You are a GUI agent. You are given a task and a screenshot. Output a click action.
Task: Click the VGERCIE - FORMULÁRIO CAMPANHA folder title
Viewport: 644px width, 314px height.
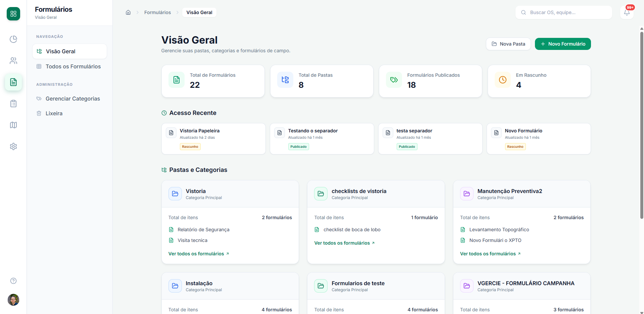tap(526, 283)
